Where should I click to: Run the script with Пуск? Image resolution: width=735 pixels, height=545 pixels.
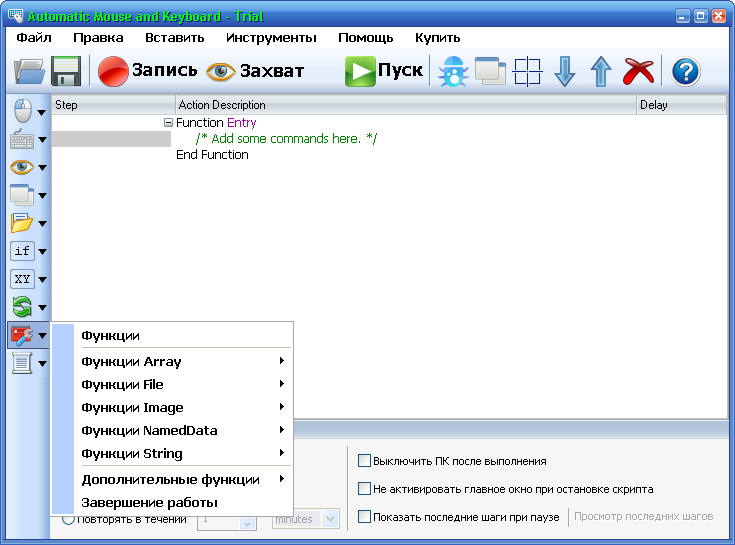coord(384,71)
